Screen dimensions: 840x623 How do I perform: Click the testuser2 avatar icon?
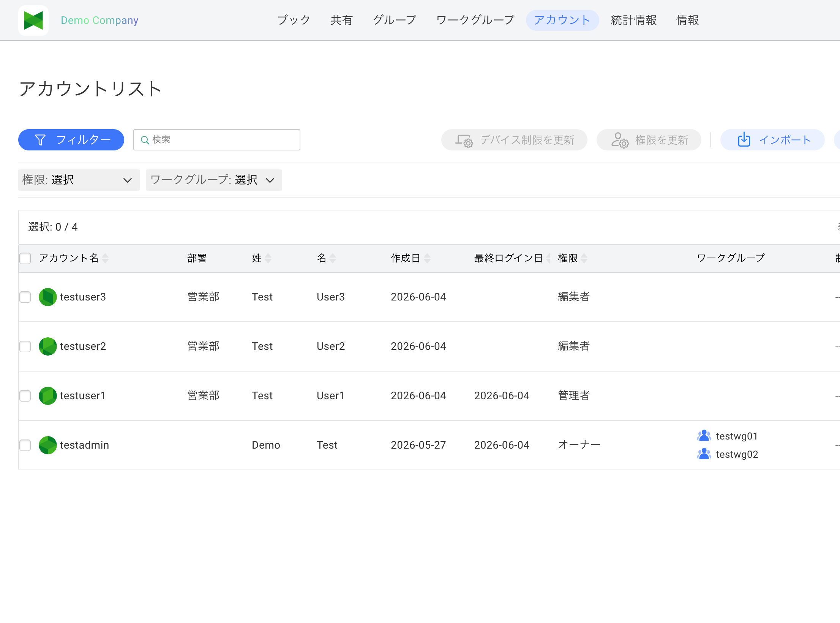(x=48, y=346)
